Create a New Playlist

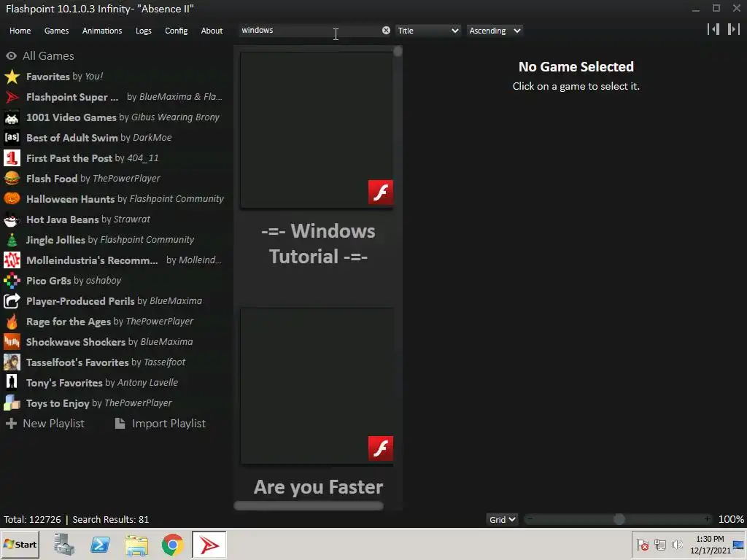point(45,424)
